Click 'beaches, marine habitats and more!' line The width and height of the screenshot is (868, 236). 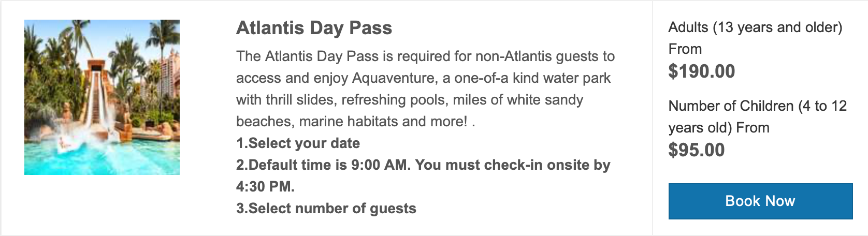pyautogui.click(x=352, y=122)
